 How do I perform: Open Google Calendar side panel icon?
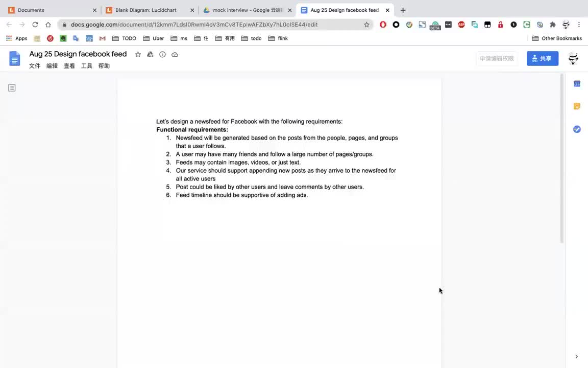coord(577,84)
